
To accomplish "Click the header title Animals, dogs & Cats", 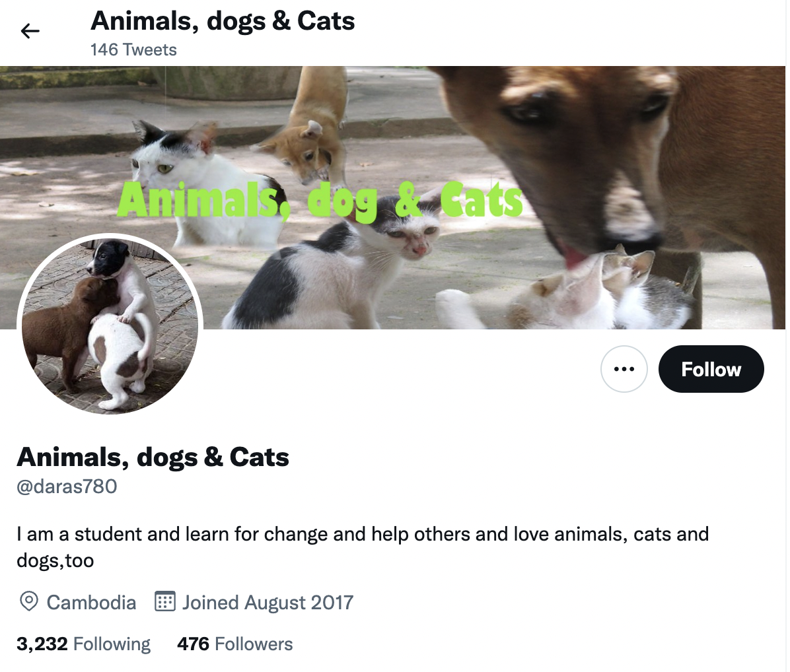I will [x=223, y=21].
